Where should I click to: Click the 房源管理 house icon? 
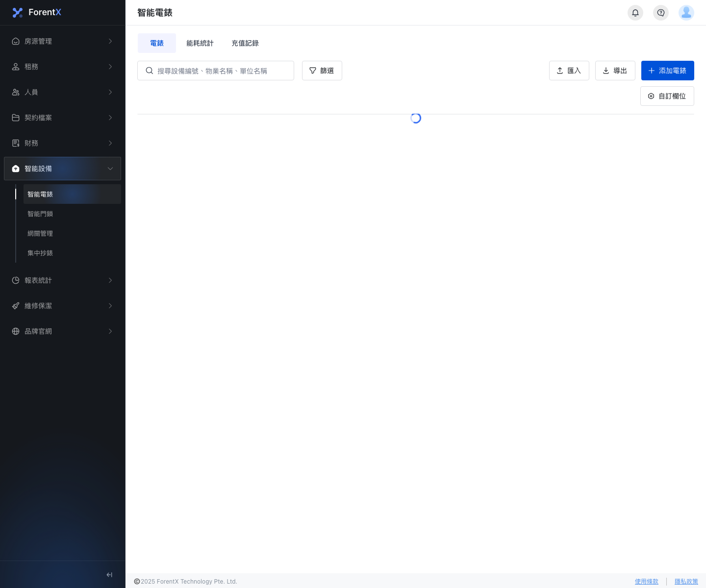point(16,41)
